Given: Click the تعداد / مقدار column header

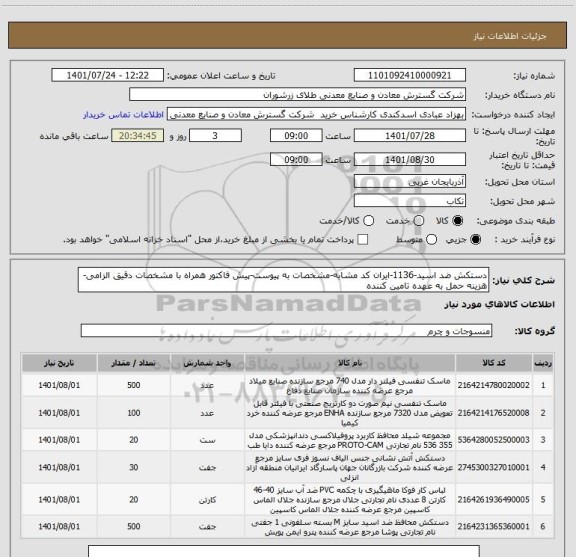Looking at the screenshot, I should (133, 363).
